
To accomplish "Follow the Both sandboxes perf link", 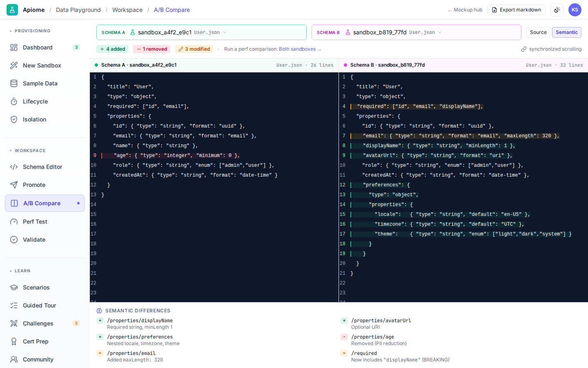I will click(300, 49).
